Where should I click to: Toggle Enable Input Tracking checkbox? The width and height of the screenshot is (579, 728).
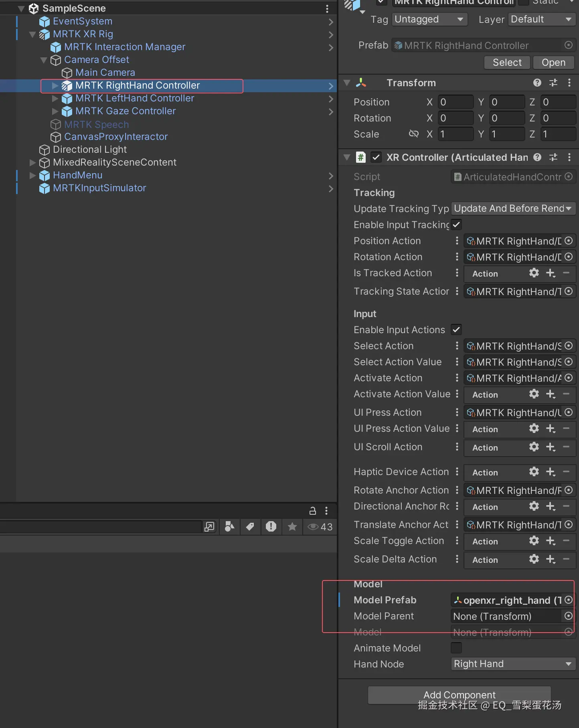click(x=456, y=224)
